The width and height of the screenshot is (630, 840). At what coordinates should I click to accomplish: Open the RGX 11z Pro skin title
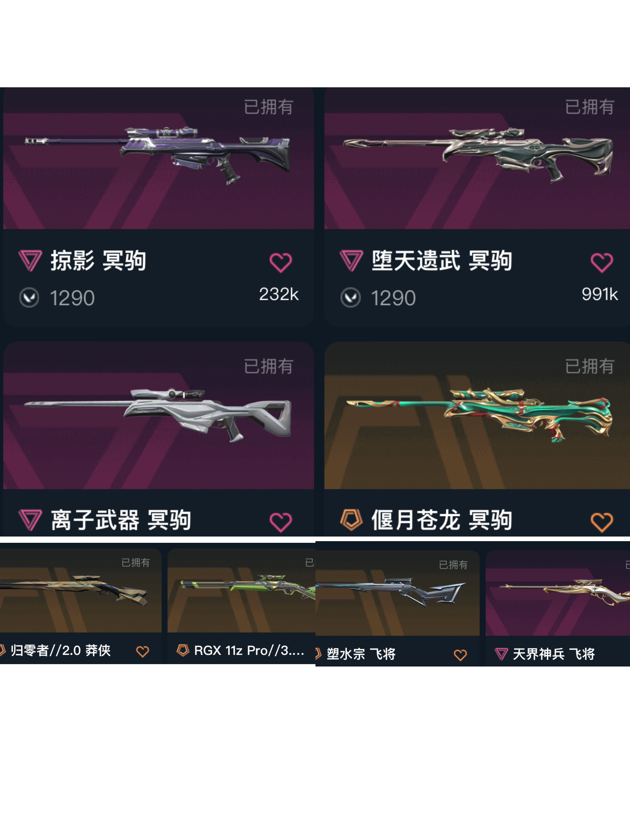[x=249, y=651]
